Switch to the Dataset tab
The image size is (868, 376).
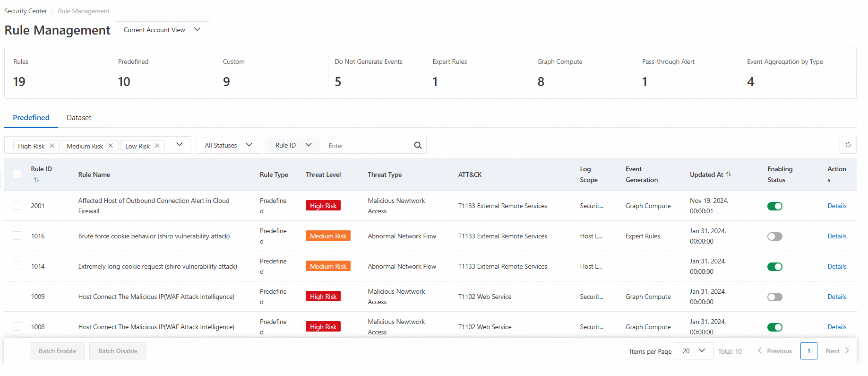79,118
